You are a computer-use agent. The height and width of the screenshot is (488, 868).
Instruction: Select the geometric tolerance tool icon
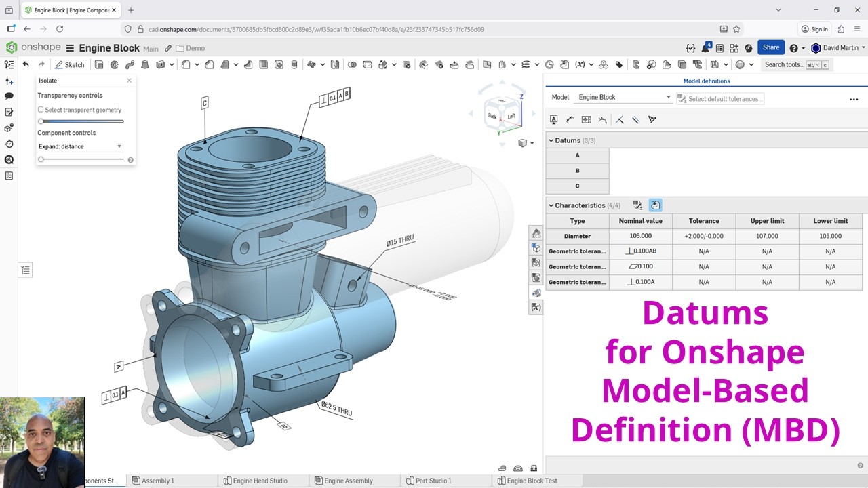tap(587, 119)
